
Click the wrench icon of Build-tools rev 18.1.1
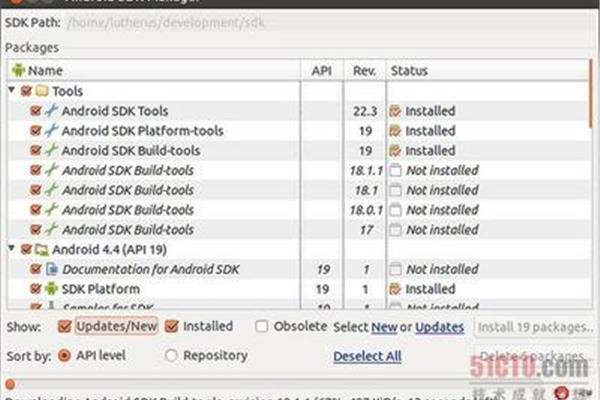click(x=51, y=170)
